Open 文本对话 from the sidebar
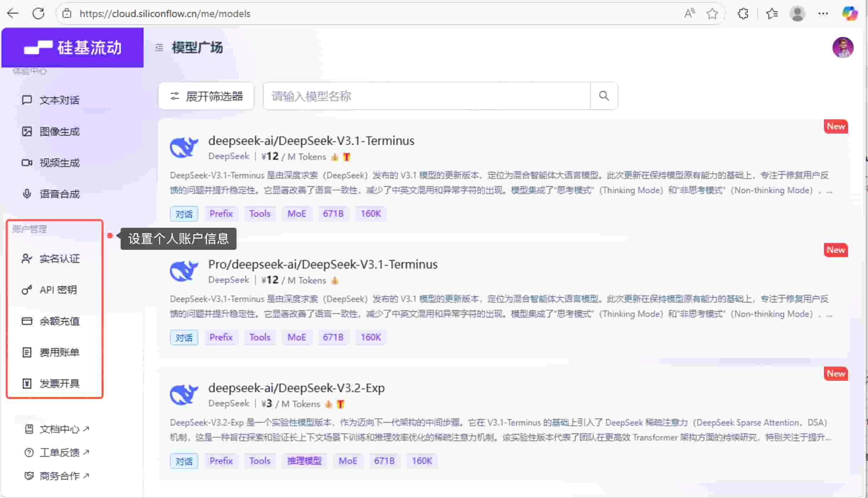 click(x=60, y=100)
